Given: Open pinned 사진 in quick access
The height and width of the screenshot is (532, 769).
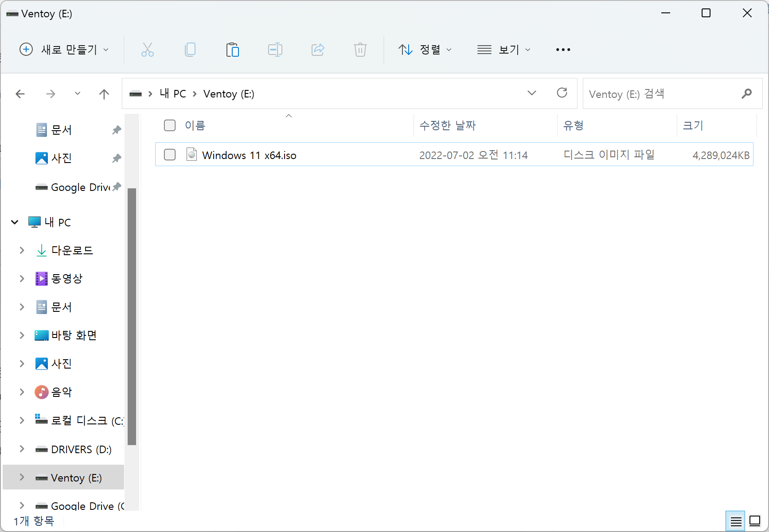Looking at the screenshot, I should pos(62,158).
